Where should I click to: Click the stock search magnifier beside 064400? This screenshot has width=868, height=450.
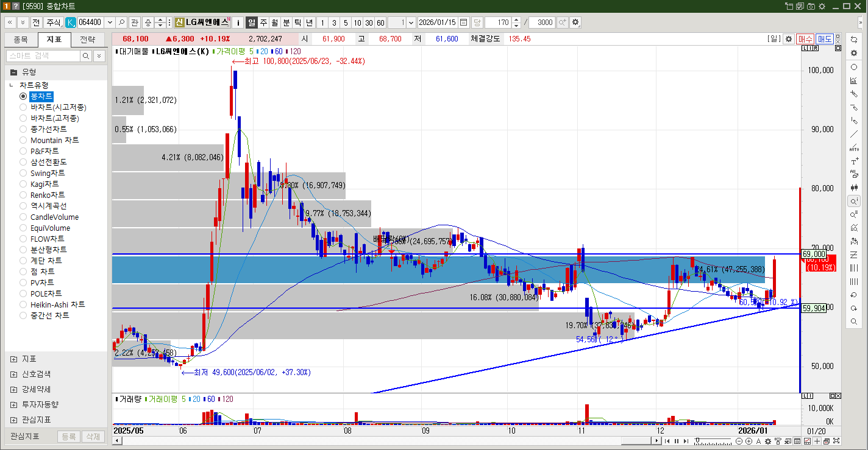coord(121,23)
